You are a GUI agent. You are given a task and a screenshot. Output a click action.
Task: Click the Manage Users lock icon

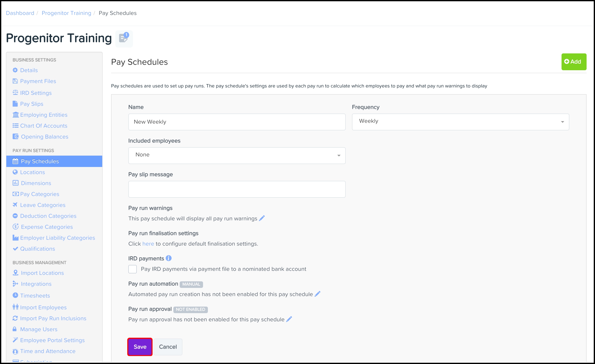coord(15,329)
